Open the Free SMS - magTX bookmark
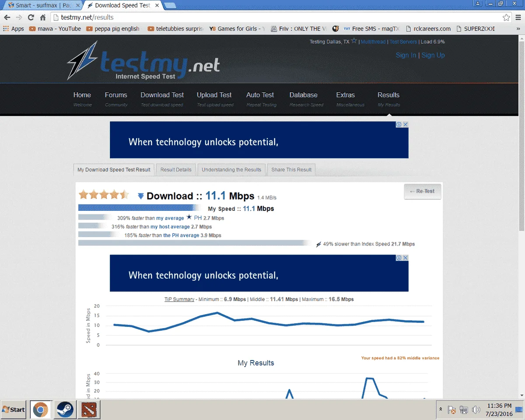525x420 pixels. pyautogui.click(x=371, y=29)
